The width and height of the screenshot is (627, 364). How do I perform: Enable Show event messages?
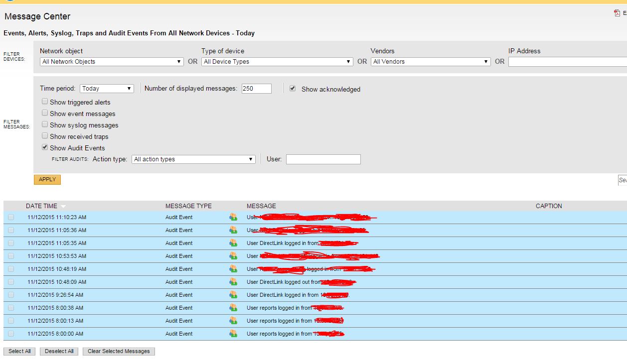coord(45,113)
